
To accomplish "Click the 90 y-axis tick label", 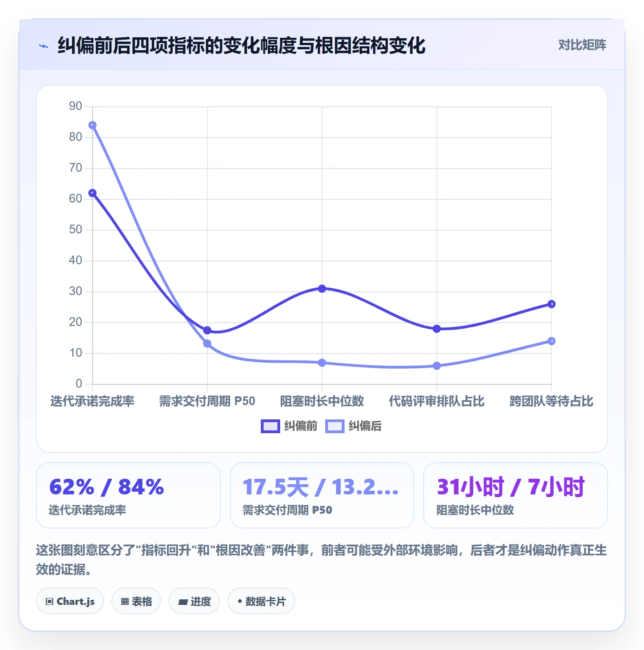I will (75, 106).
